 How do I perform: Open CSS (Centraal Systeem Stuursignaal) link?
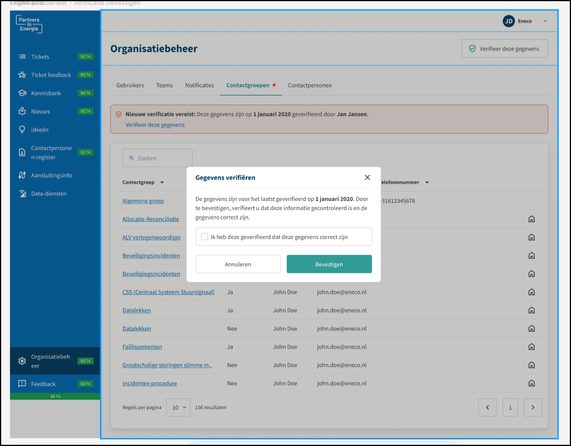(x=168, y=292)
